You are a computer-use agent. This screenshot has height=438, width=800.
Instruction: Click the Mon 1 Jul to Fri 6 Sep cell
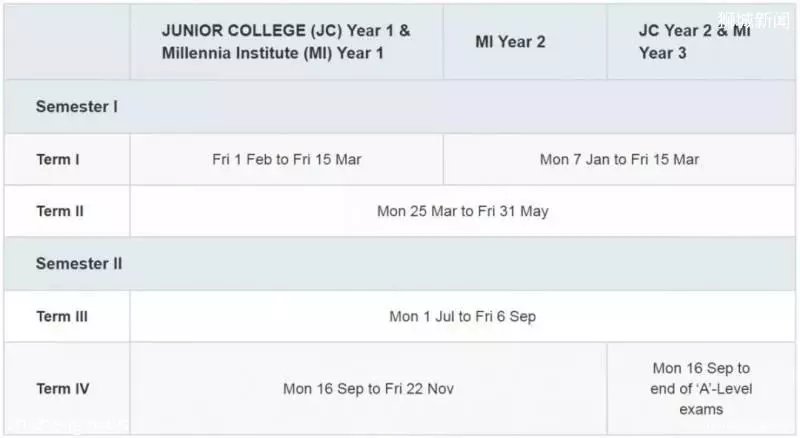(463, 317)
